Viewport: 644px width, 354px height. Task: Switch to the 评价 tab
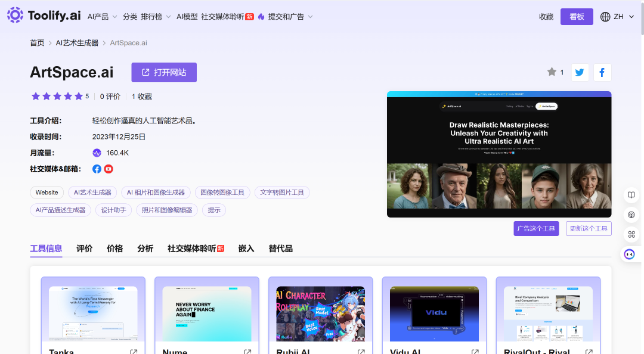tap(85, 249)
